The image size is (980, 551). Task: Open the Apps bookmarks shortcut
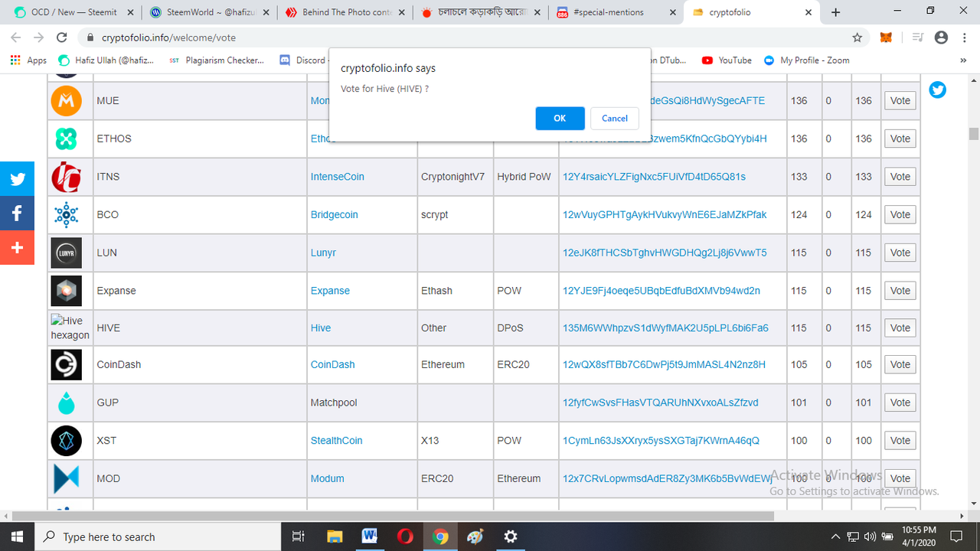coord(28,60)
